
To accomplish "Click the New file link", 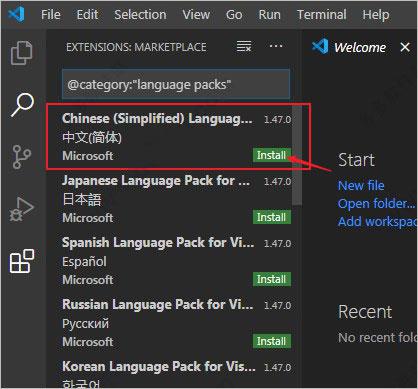I will [361, 185].
